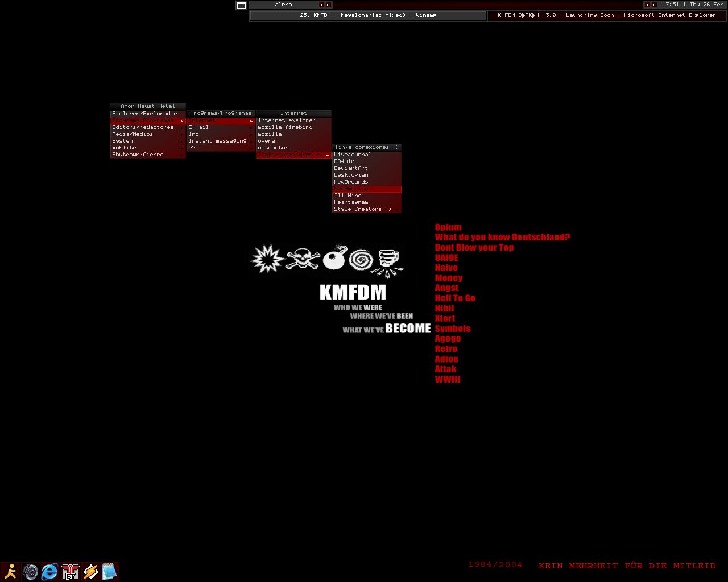
Task: Expand Programs/Programas row in Amor-Haust-Metal menu
Action: pyautogui.click(x=148, y=120)
